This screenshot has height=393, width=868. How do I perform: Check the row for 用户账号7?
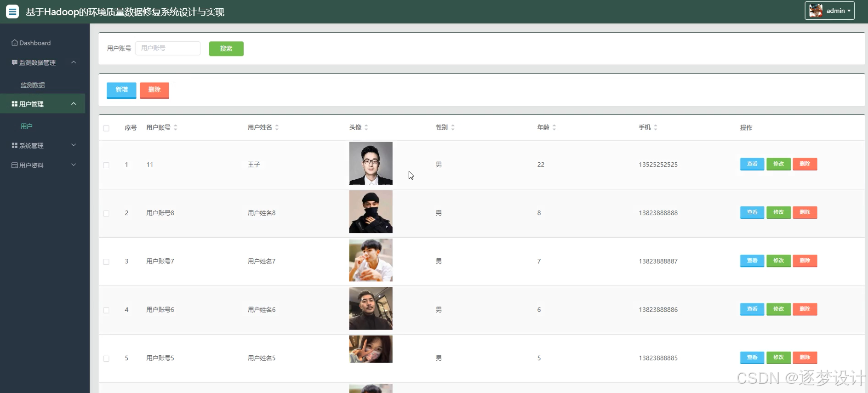coord(106,262)
